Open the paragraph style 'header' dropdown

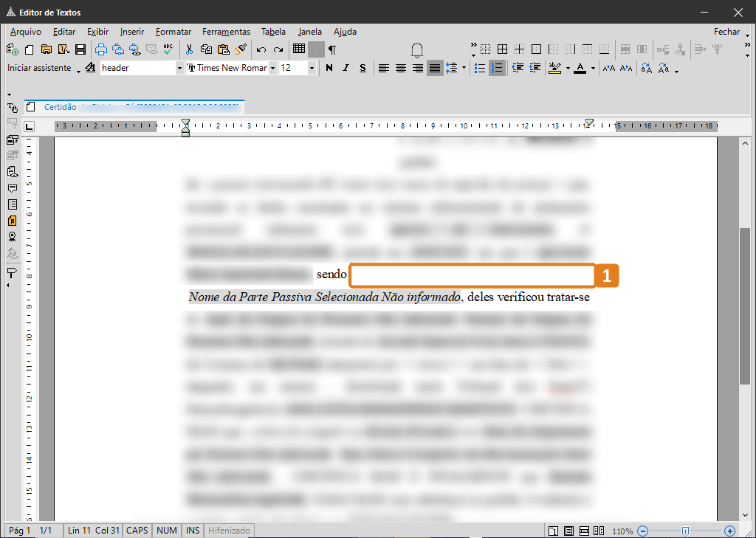179,68
